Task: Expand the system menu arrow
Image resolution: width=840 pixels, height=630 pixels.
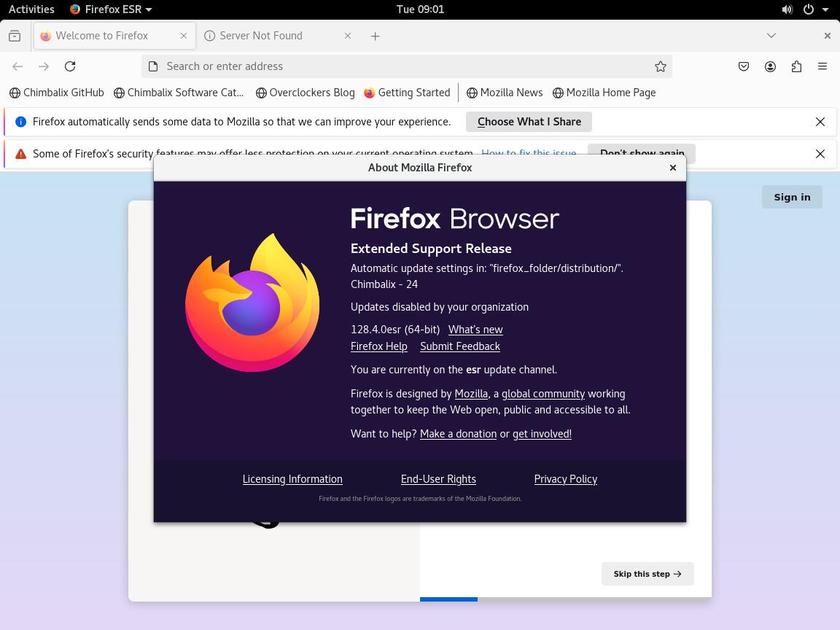Action: tap(825, 9)
